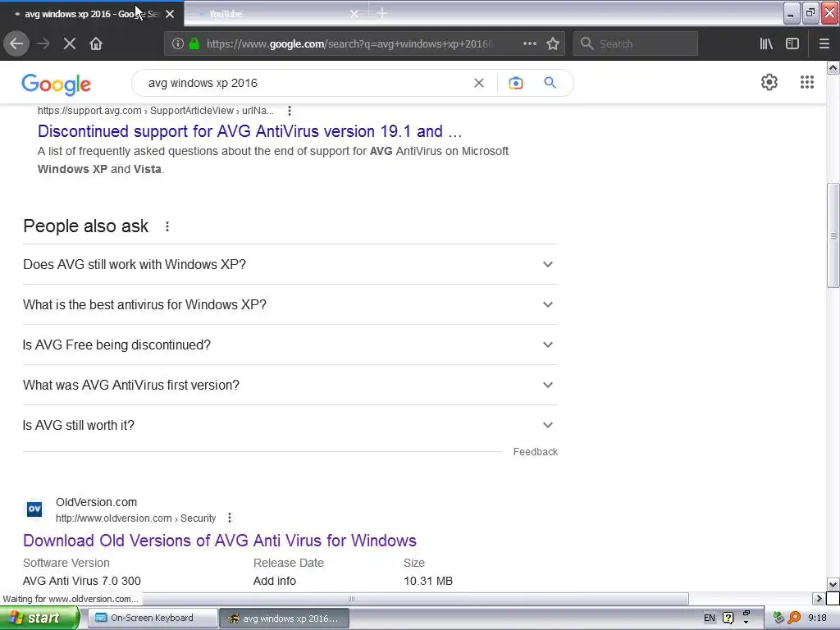Open Download Old Versions of AVG link
Image resolution: width=840 pixels, height=630 pixels.
pos(220,541)
